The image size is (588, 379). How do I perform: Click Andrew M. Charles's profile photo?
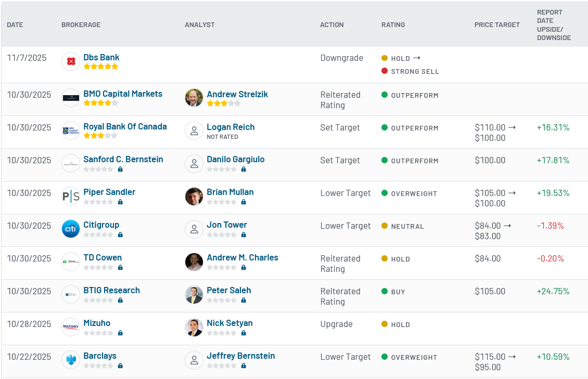point(194,262)
